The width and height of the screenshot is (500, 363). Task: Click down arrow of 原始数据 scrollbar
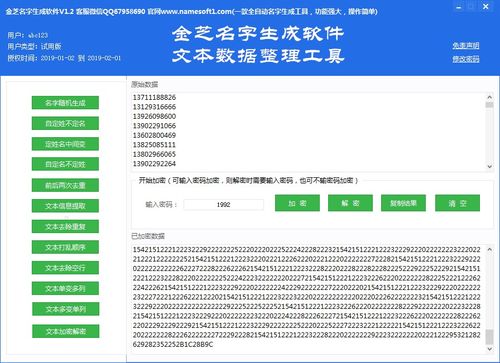[x=489, y=166]
